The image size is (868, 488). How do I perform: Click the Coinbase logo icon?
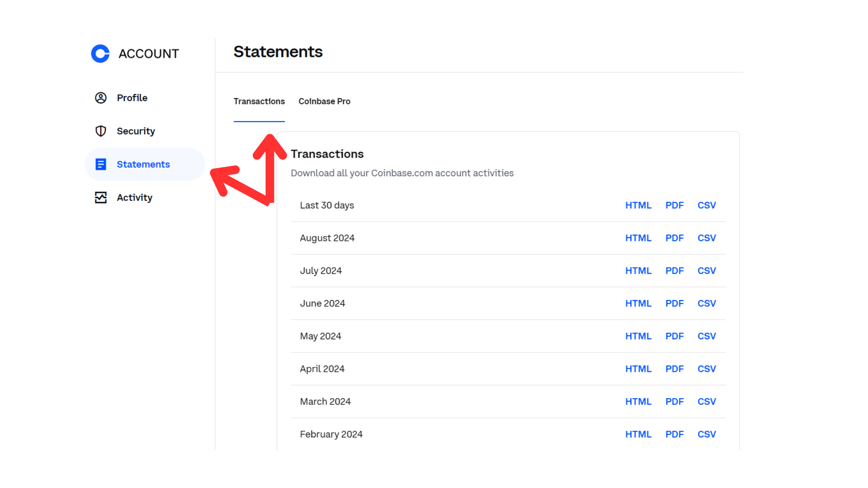pyautogui.click(x=100, y=54)
